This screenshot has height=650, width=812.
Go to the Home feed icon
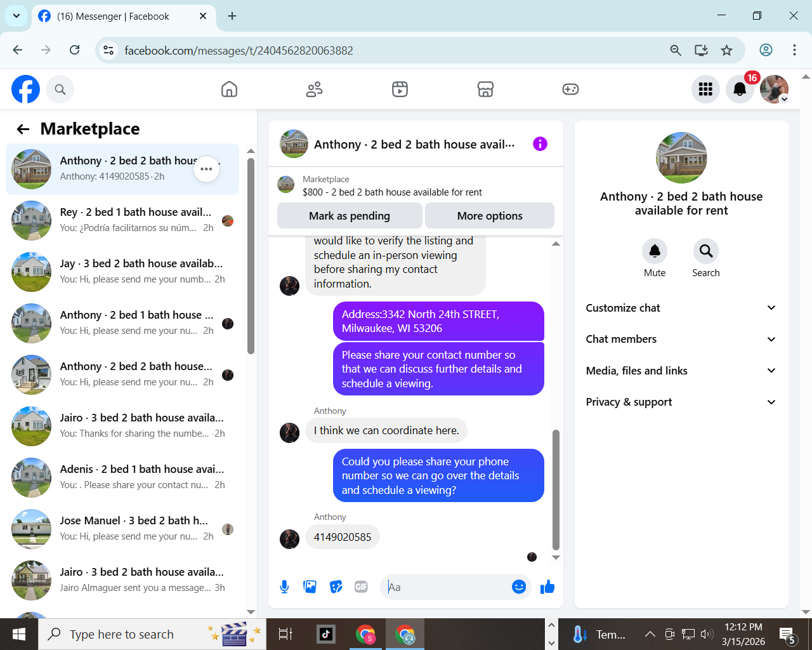click(x=229, y=90)
